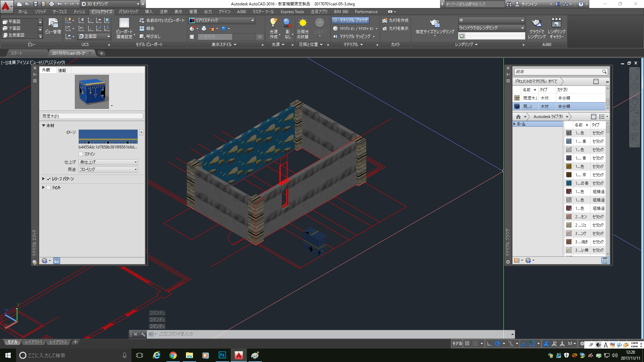
Task: Expand the ホーム tree node in library
Action: [x=515, y=124]
